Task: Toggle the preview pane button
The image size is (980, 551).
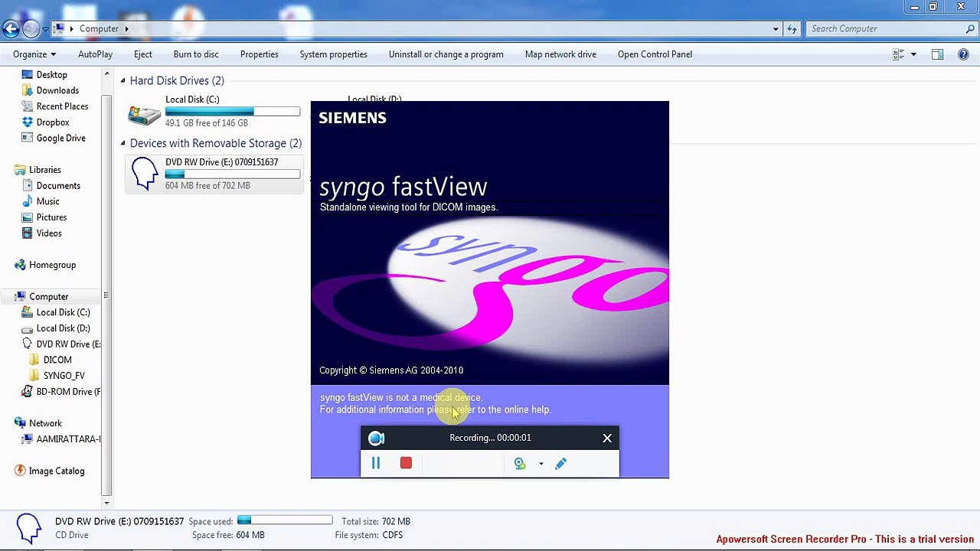Action: (937, 54)
